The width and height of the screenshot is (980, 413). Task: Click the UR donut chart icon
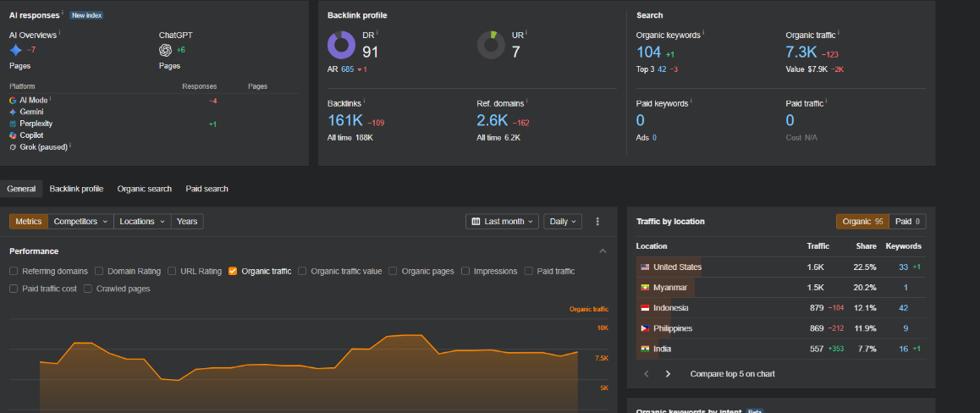[x=491, y=46]
